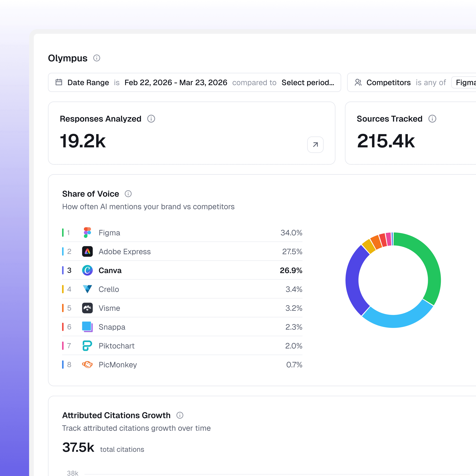Viewport: 476px width, 476px height.
Task: Click the Piktochart row name
Action: coord(117,346)
